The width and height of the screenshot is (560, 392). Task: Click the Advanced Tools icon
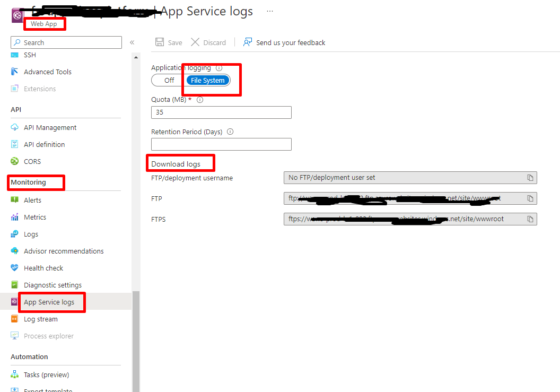14,72
